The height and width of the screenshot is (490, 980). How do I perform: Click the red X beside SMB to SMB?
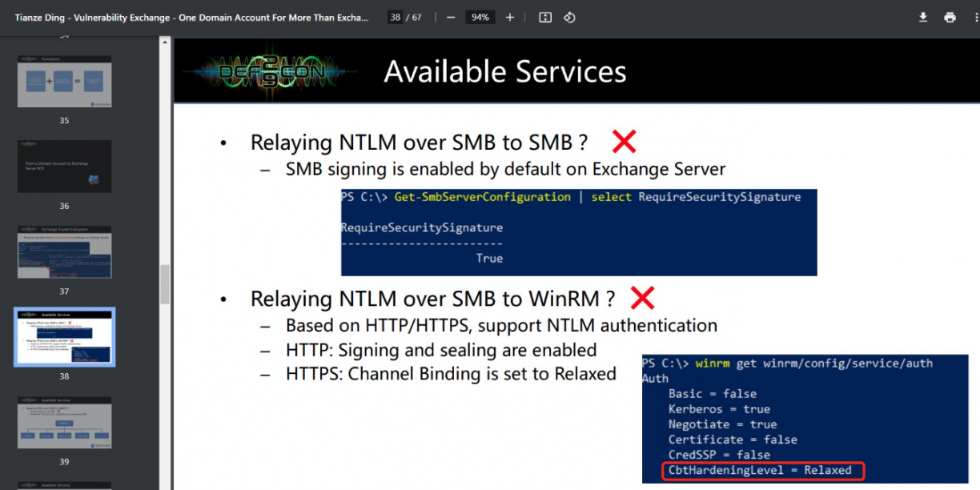pyautogui.click(x=624, y=143)
